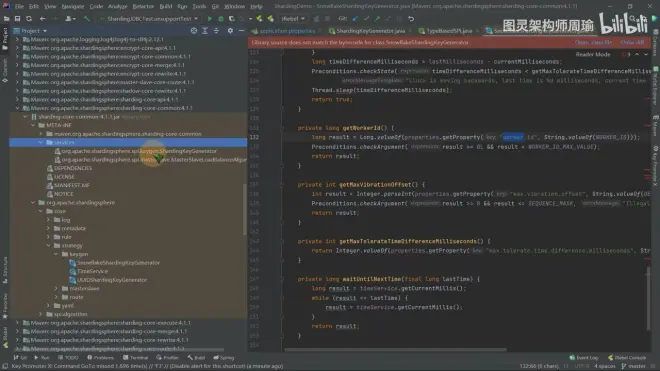The height and width of the screenshot is (371, 660).
Task: Click the Collapse All icon in Project panel
Action: [216, 31]
